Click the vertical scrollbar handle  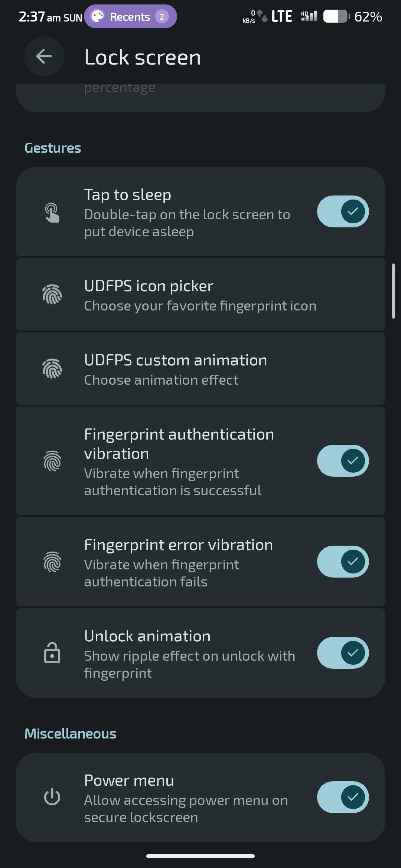tap(393, 291)
